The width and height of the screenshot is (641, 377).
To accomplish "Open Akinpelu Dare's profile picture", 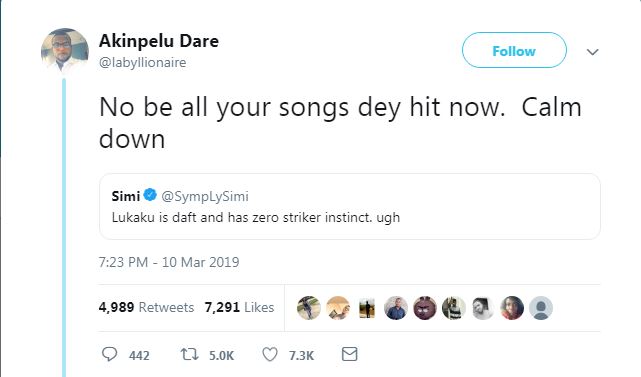I will point(65,50).
